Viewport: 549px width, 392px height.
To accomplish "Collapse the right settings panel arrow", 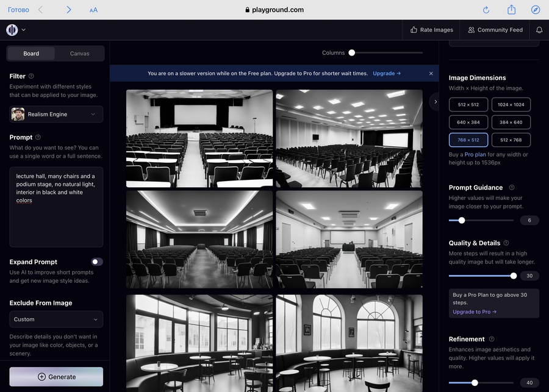I will [x=435, y=102].
